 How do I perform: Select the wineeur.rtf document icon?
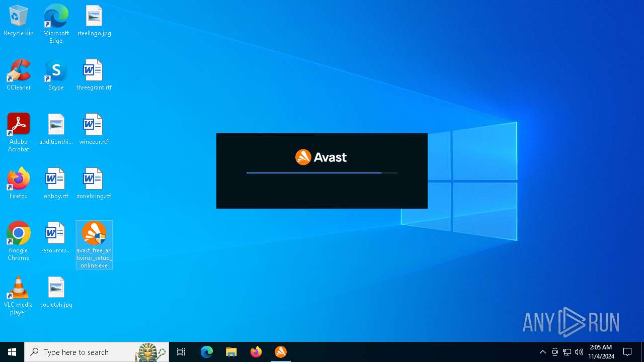coord(94,130)
